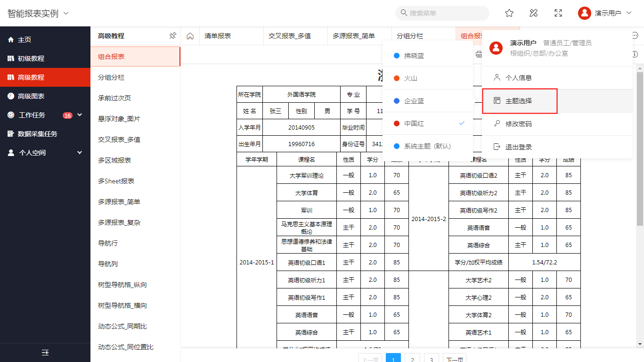The image size is (644, 362).
Task: Click the orange 火山 color dot
Action: (397, 78)
